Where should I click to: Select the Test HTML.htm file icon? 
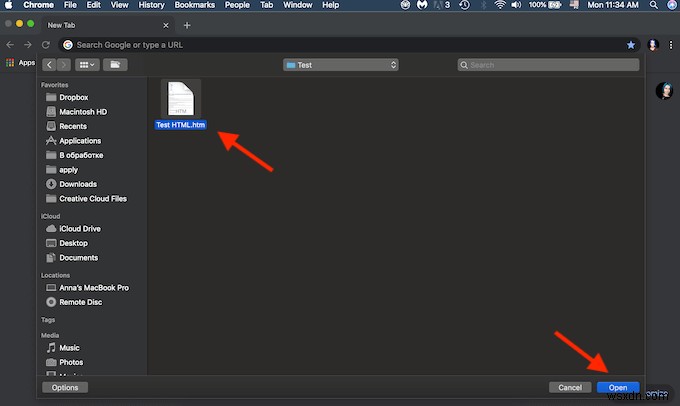(x=181, y=98)
